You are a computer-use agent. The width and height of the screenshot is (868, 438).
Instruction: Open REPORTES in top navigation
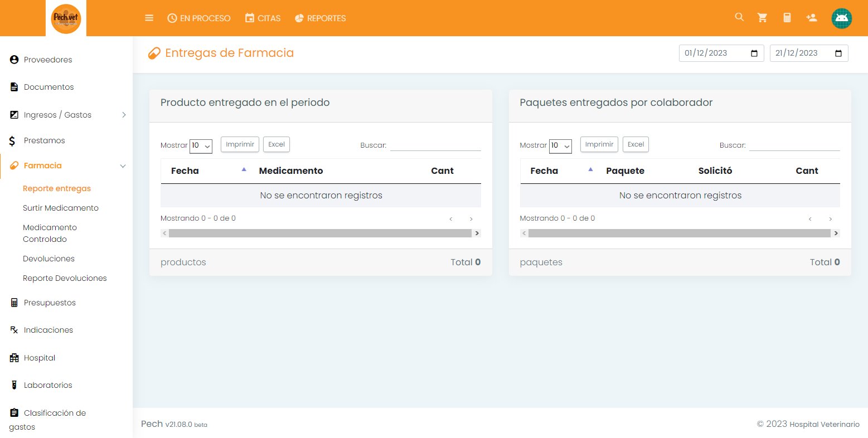(320, 18)
